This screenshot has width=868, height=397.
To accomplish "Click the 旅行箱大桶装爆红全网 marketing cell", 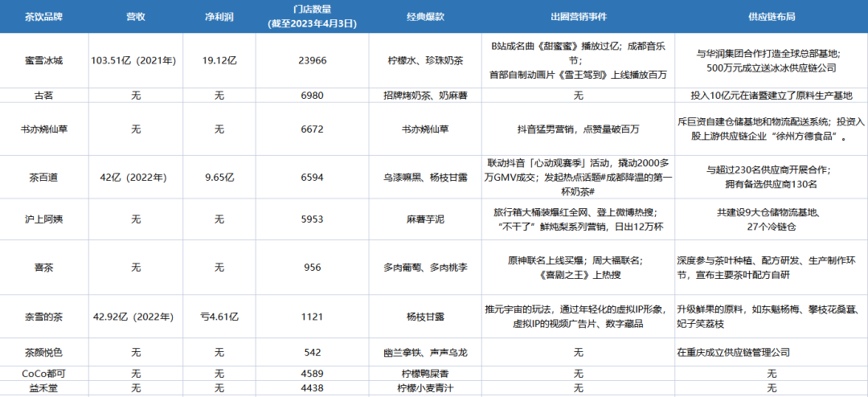I will coord(579,219).
